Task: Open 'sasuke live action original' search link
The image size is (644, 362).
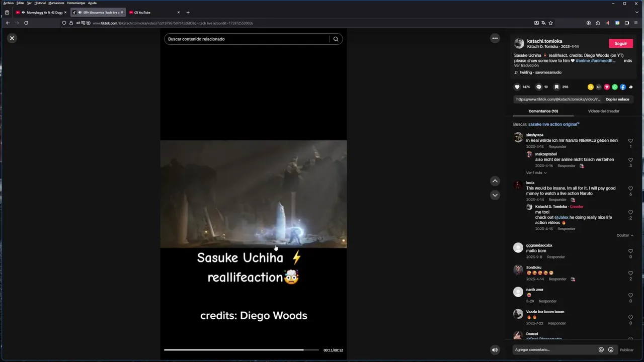Action: click(553, 124)
